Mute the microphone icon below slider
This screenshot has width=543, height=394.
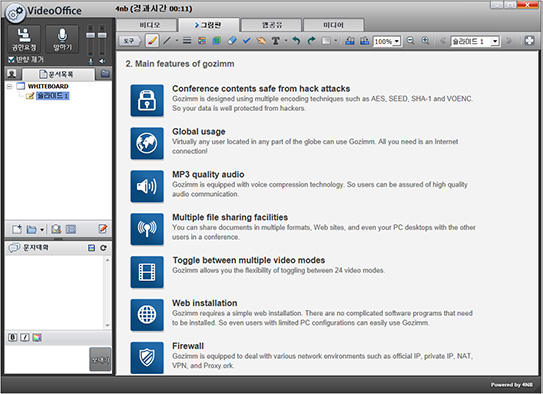point(90,61)
